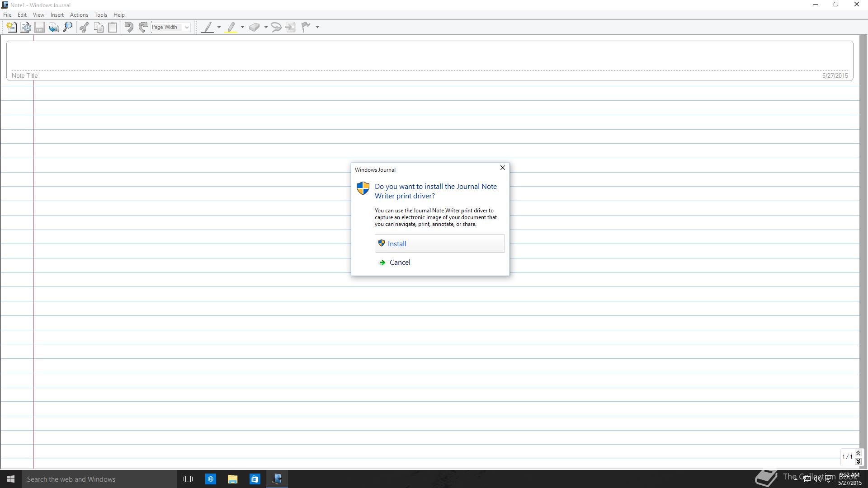The width and height of the screenshot is (868, 488).
Task: Expand the Flag color dropdown arrow
Action: point(317,27)
